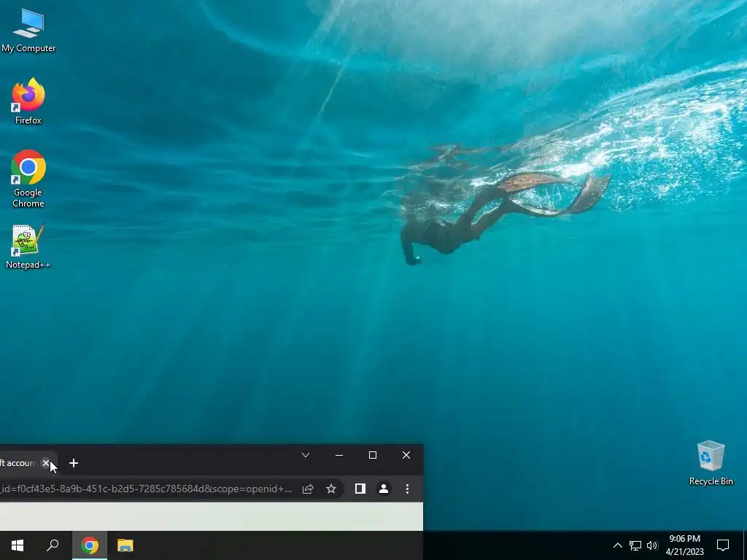Switch to Chrome via taskbar icon
This screenshot has width=747, height=560.
(x=90, y=545)
